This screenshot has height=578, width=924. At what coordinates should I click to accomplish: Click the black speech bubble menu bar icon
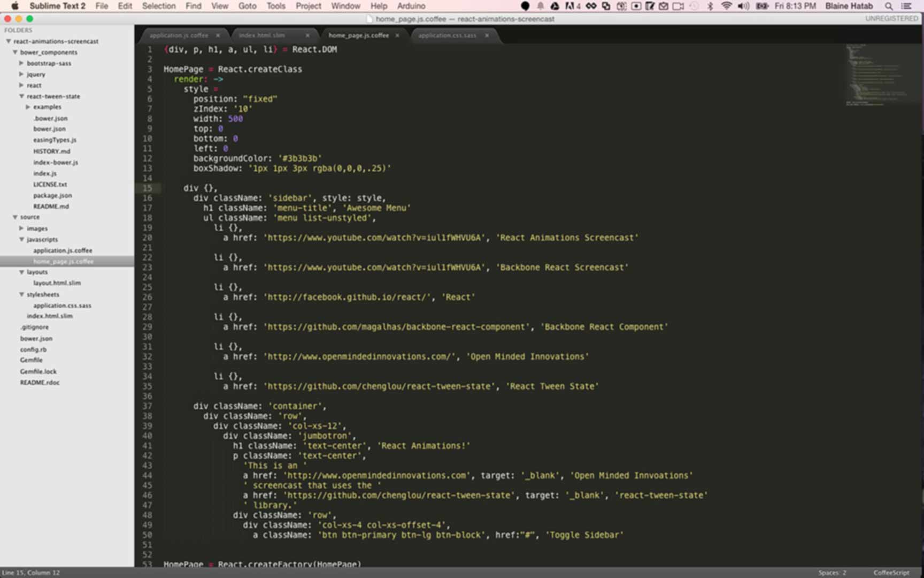pos(525,6)
